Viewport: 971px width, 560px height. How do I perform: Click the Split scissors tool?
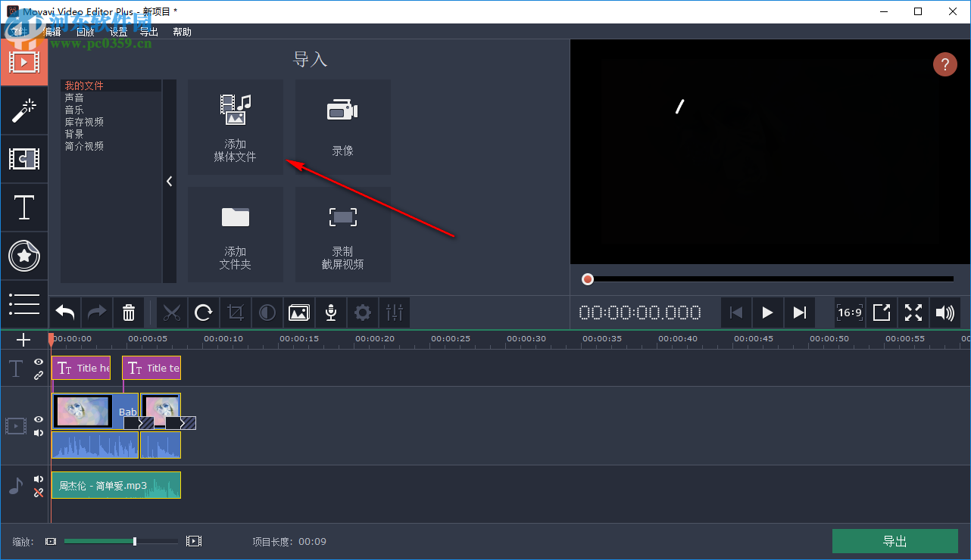pos(172,312)
